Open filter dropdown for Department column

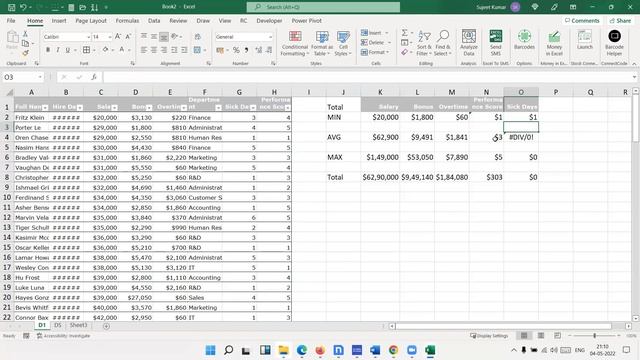218,108
